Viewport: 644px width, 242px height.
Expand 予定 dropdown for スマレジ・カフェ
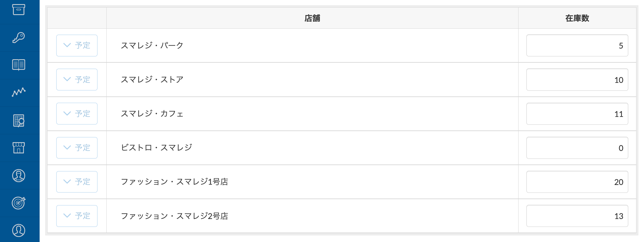click(77, 113)
